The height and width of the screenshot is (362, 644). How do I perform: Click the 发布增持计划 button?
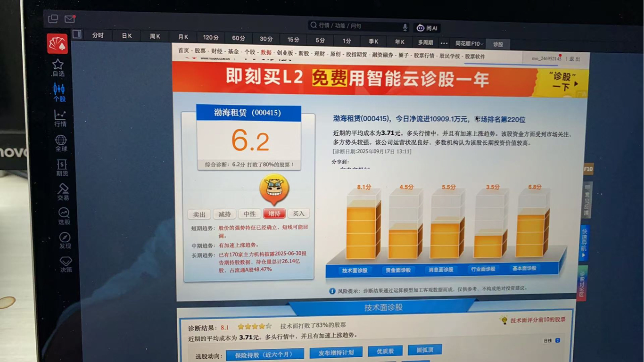[336, 353]
